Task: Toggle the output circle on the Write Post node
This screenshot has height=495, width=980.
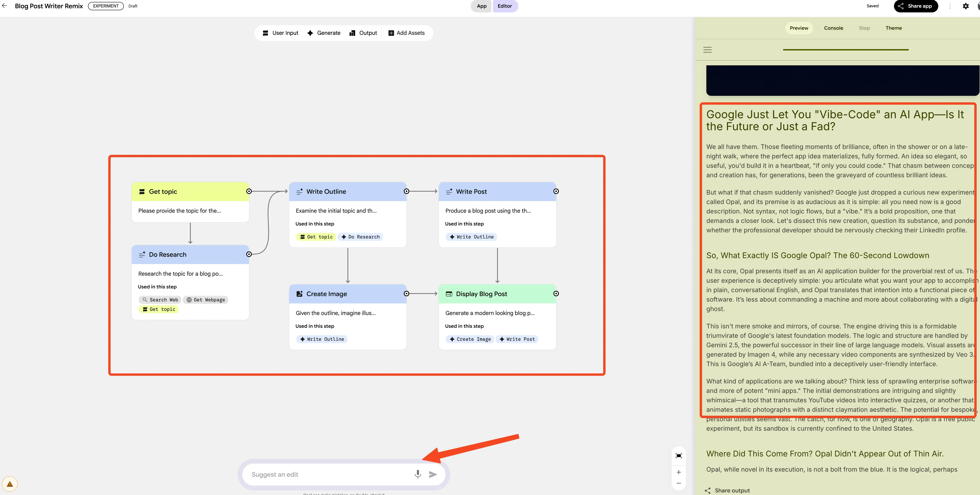Action: pos(556,192)
